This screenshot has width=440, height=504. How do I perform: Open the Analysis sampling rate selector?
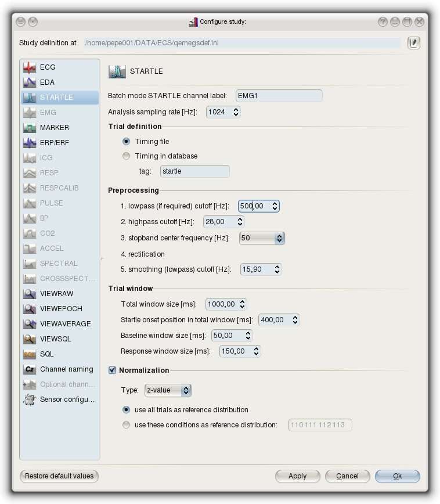tap(223, 111)
